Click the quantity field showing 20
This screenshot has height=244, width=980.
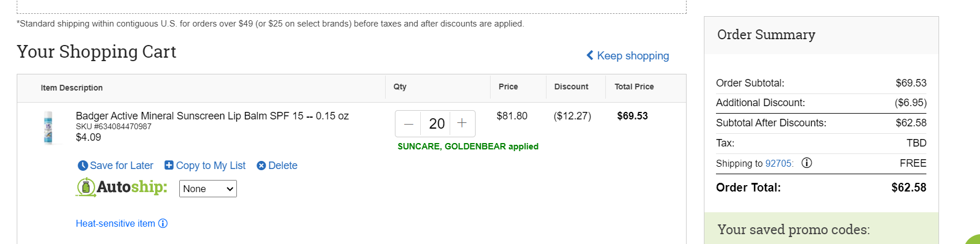(x=436, y=123)
